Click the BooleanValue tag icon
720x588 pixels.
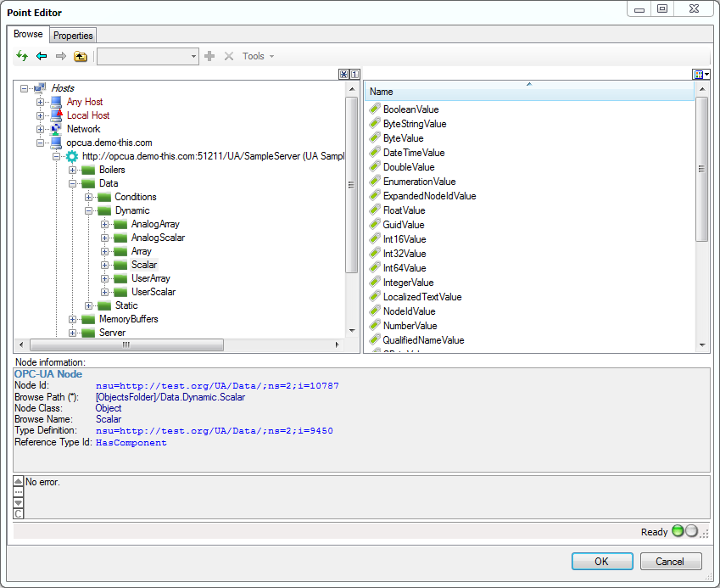(375, 109)
